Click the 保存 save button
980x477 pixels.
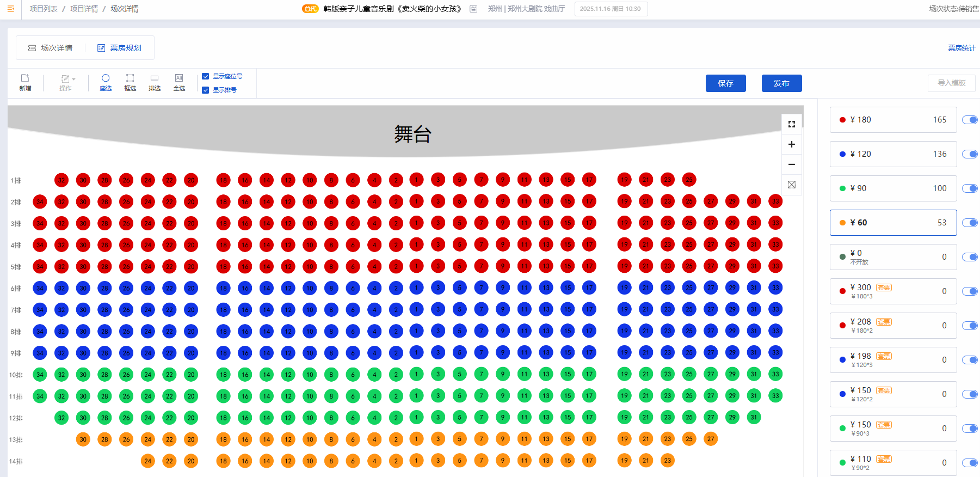[725, 83]
